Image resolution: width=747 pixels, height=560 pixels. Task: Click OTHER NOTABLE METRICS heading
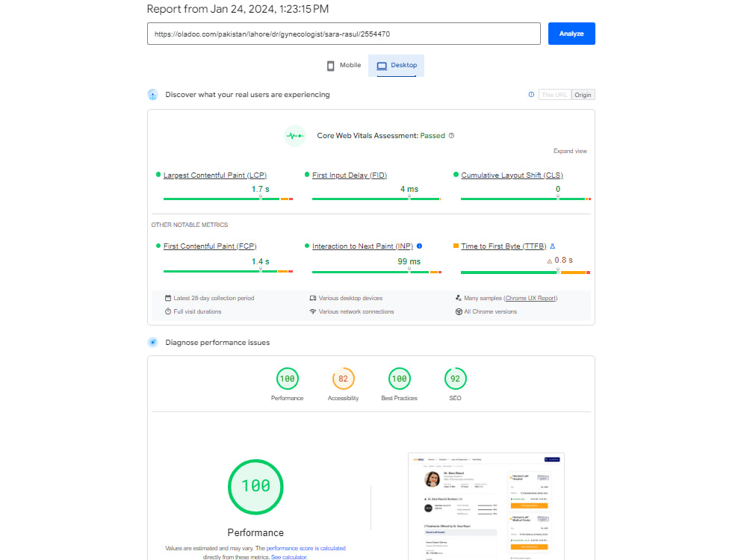[190, 225]
